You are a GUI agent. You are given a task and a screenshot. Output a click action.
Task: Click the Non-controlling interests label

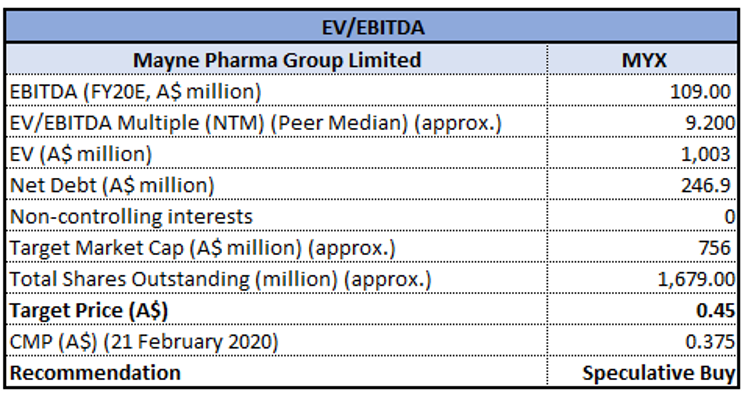click(x=131, y=216)
